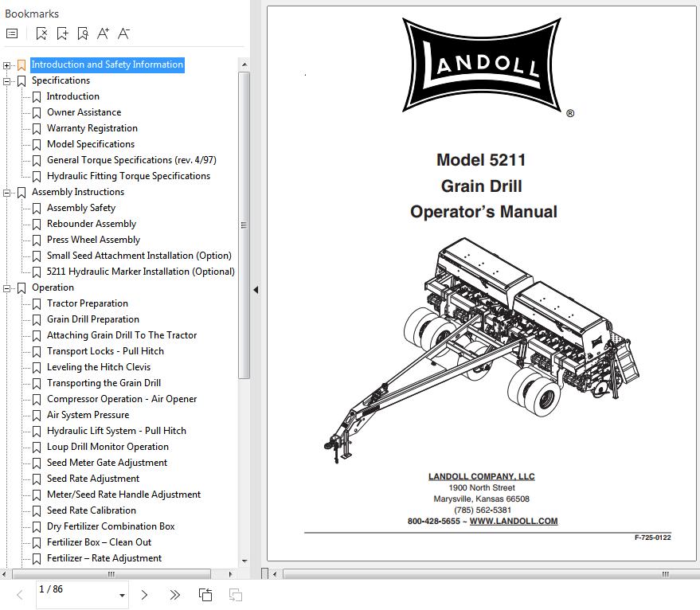The width and height of the screenshot is (700, 610).
Task: Open Small Seed Attachment Installation (Option)
Action: point(139,256)
